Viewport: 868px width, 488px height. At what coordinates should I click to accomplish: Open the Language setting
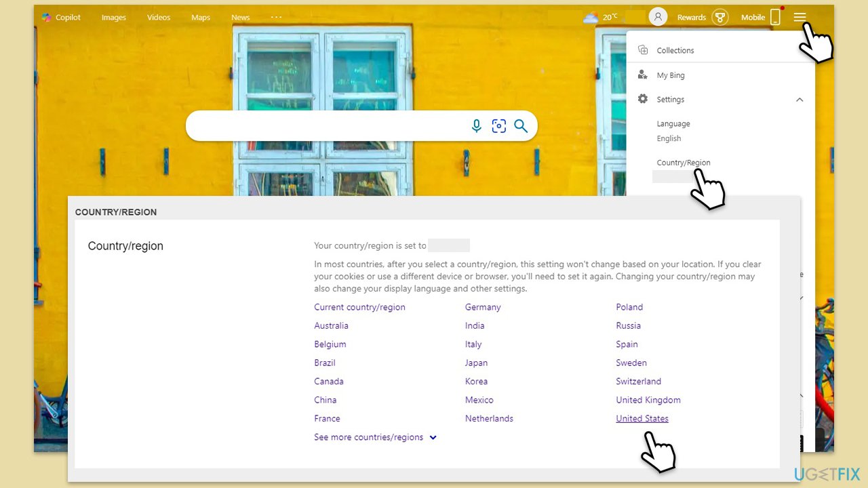click(x=673, y=124)
